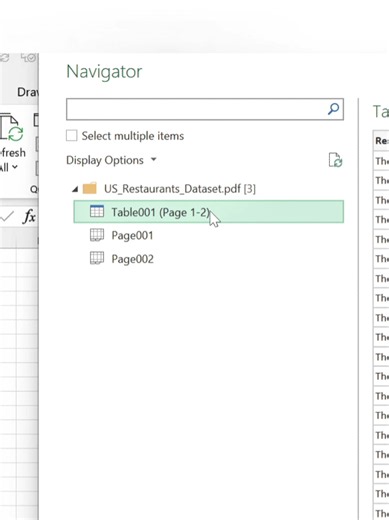This screenshot has height=520, width=389.
Task: Enable Select multiple items checkbox
Action: tap(71, 136)
